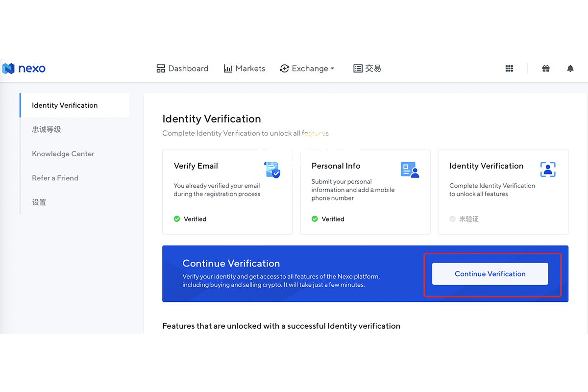This screenshot has height=392, width=588.
Task: Click the Verified status under Personal Info
Action: pyautogui.click(x=333, y=219)
